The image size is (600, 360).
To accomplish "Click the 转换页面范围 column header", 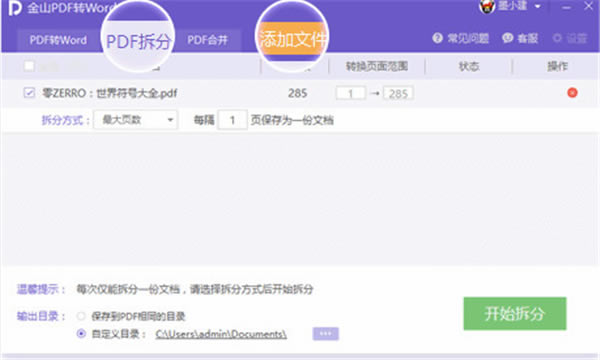I will (377, 66).
